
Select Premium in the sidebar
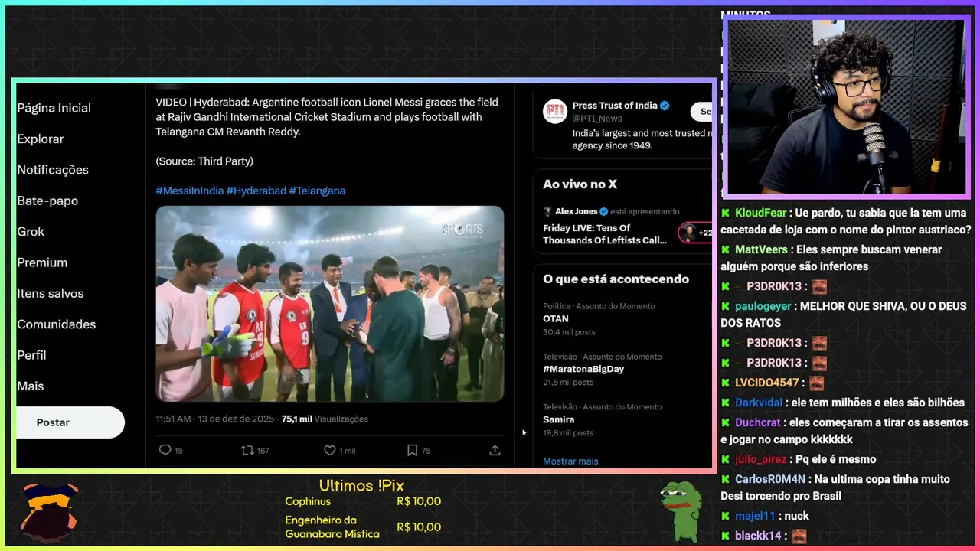coord(42,262)
